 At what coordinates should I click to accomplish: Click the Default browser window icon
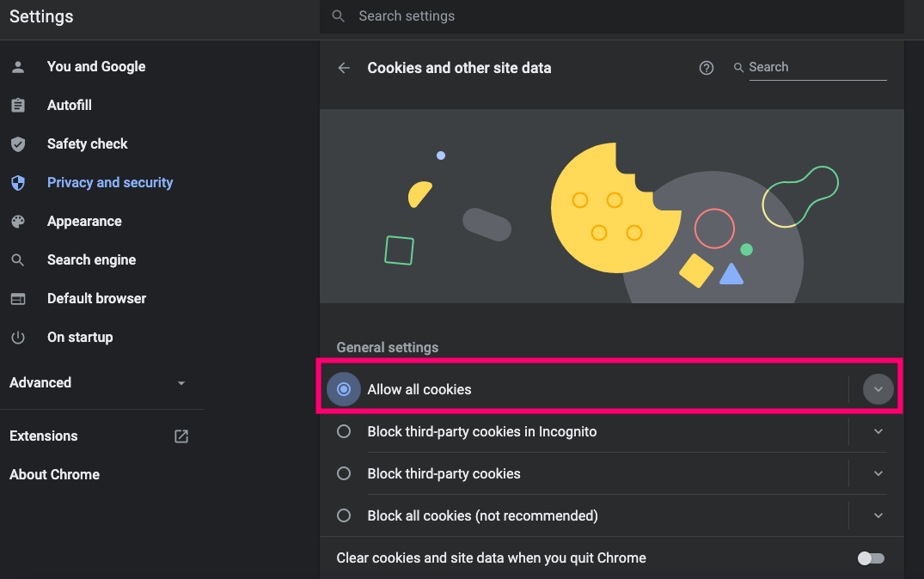click(x=18, y=299)
